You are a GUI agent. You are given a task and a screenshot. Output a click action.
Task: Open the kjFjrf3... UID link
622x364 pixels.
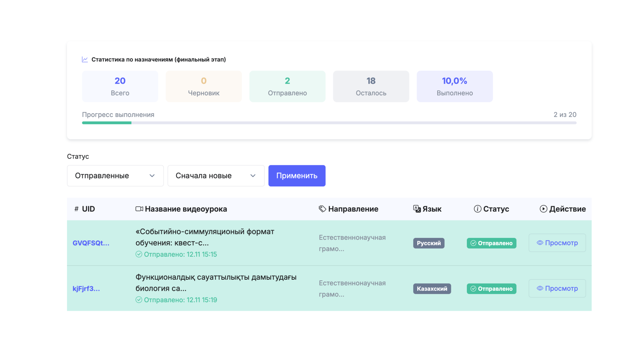[x=86, y=289]
